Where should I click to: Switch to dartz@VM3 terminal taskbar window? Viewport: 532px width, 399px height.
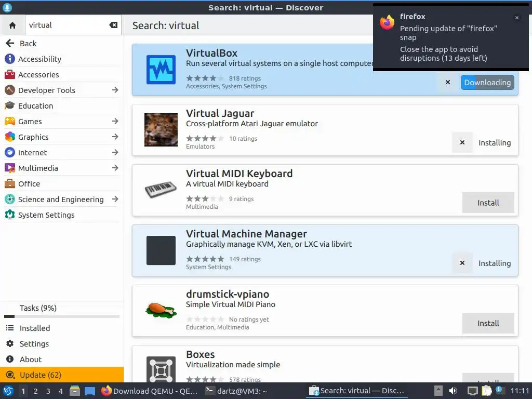pos(236,391)
